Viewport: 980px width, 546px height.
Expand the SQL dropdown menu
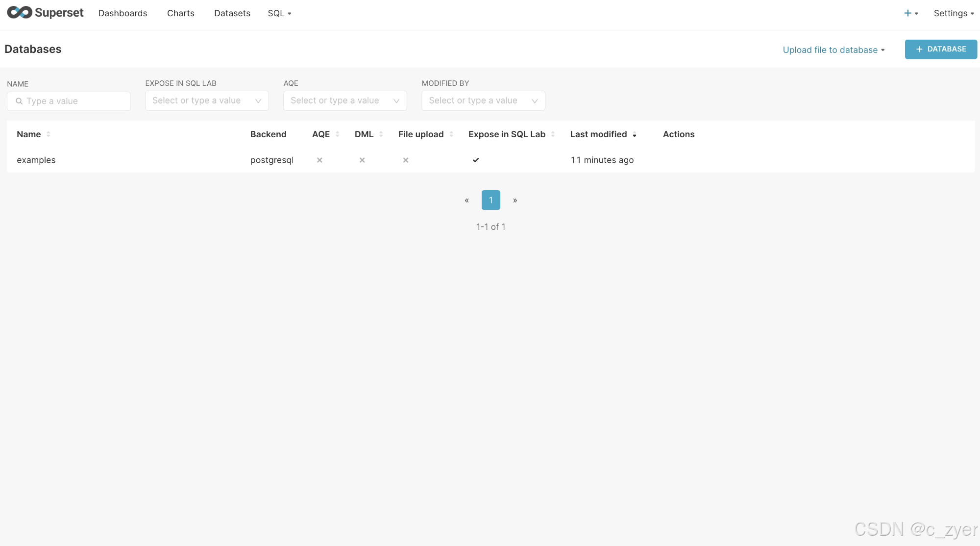279,13
